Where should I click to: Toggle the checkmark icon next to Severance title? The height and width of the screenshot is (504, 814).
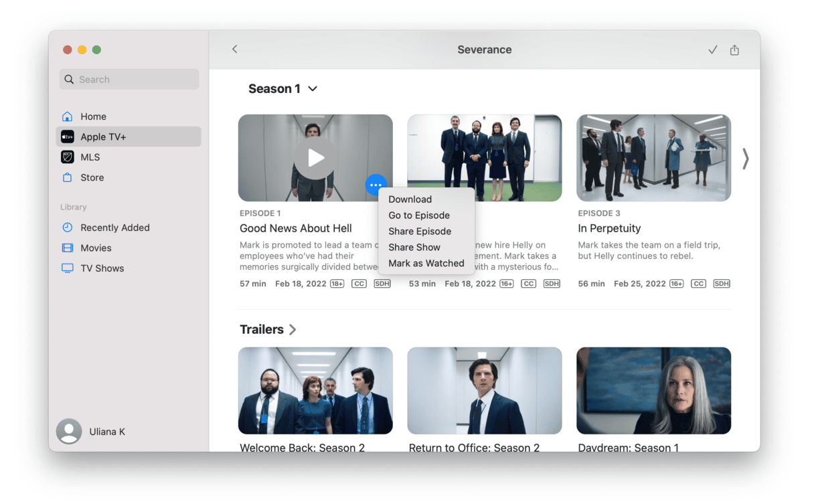tap(713, 50)
